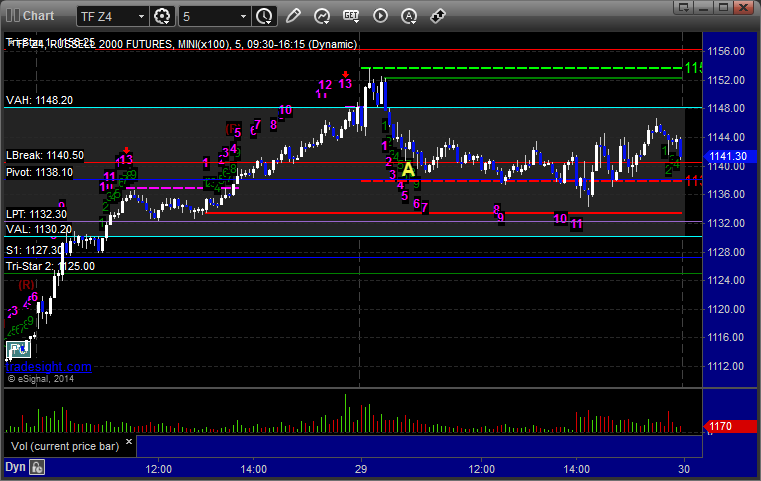Click the link arrows icon
This screenshot has height=481, width=761.
[x=438, y=16]
